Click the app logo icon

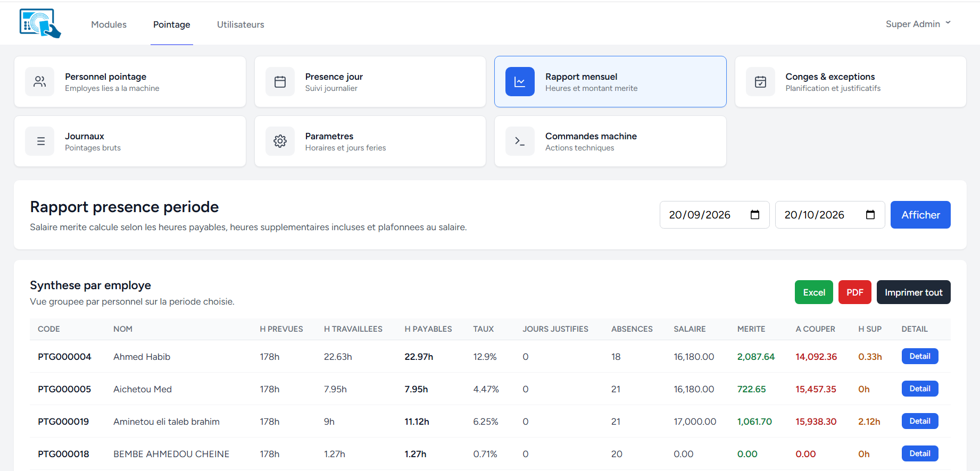tap(40, 23)
